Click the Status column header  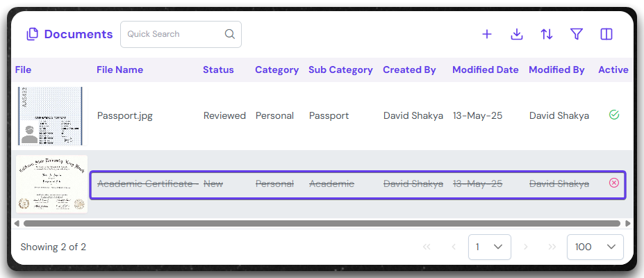point(218,69)
